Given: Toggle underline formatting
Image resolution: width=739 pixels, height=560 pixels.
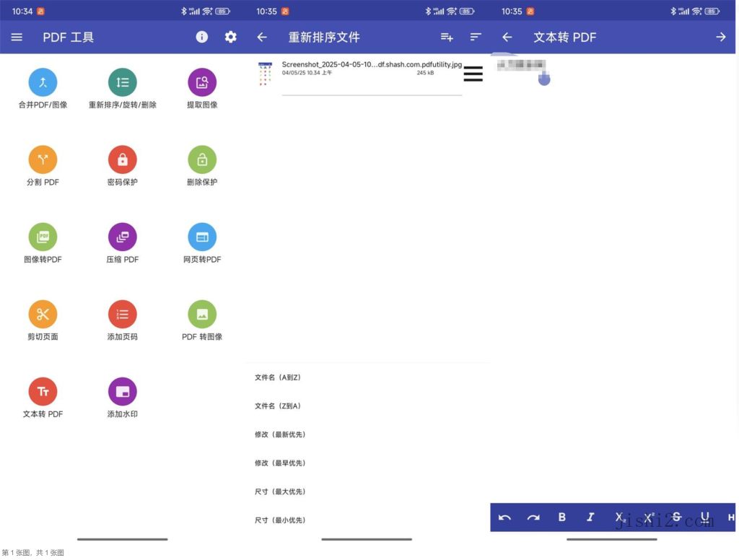Looking at the screenshot, I should point(704,517).
